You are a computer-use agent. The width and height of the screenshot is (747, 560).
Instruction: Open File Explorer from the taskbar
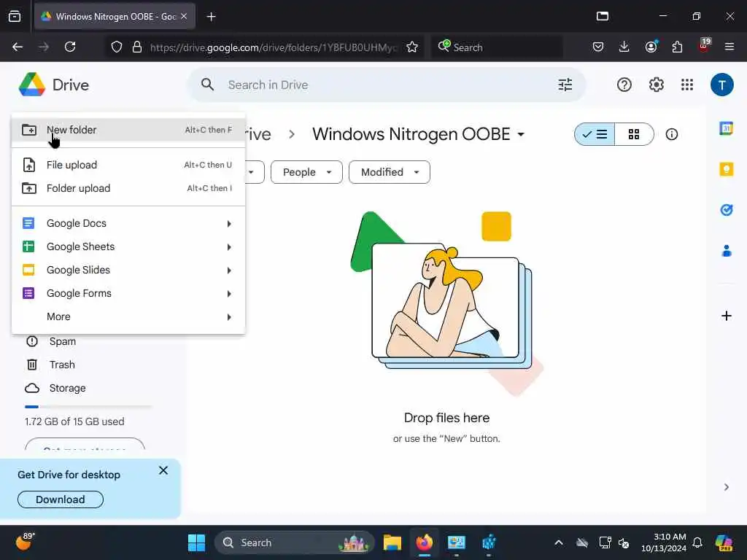[392, 542]
